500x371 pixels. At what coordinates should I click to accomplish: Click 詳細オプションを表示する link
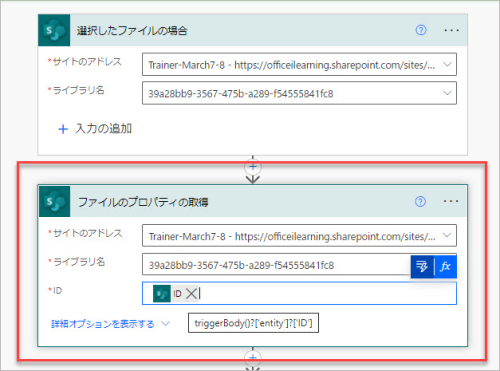click(x=103, y=324)
